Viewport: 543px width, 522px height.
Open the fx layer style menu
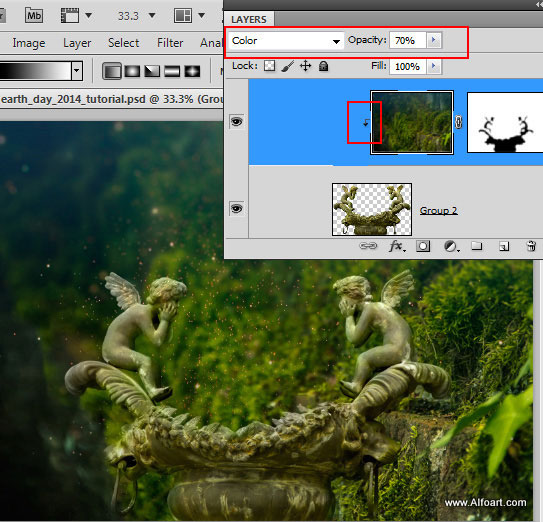pyautogui.click(x=396, y=246)
